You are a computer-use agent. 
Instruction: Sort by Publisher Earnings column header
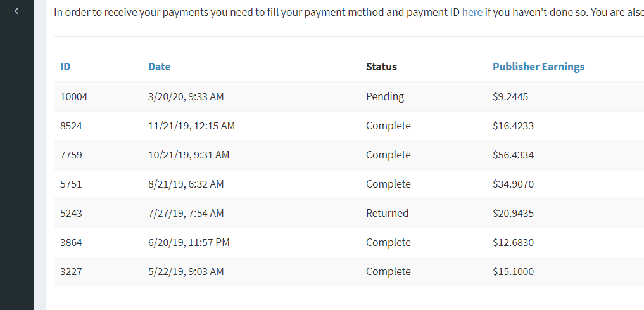coord(538,67)
